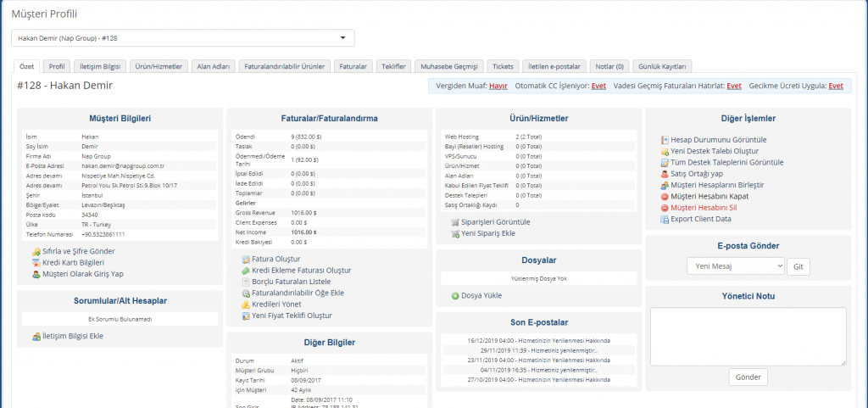Toggle Gecikme Ücreti Uygula Evet value

pos(836,87)
